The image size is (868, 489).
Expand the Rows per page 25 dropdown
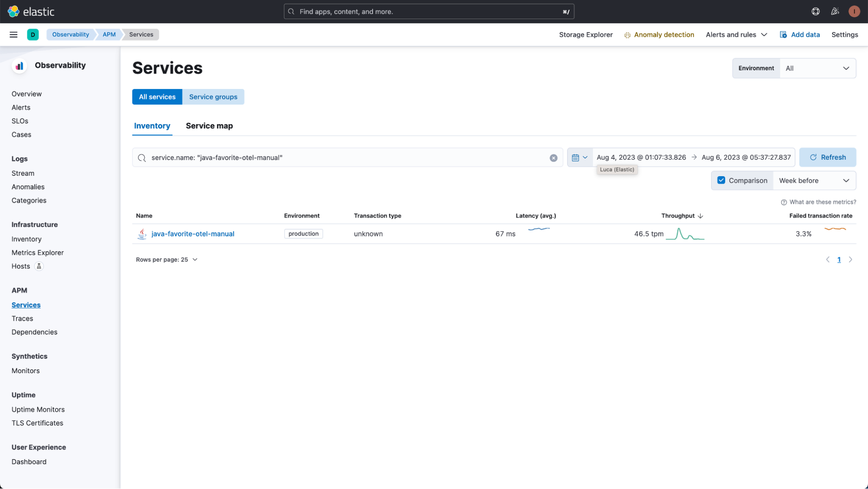click(166, 259)
